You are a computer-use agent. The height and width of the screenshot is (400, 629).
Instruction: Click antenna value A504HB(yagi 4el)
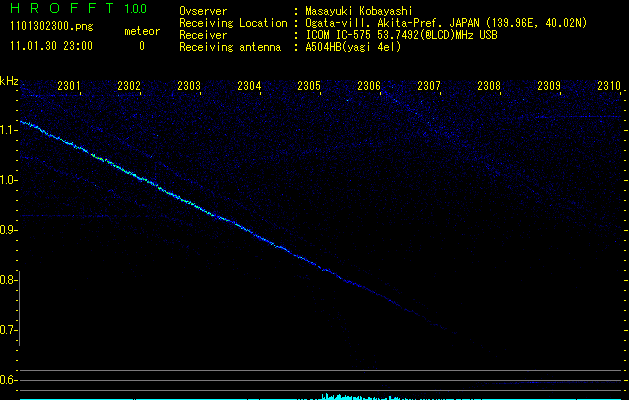(353, 47)
